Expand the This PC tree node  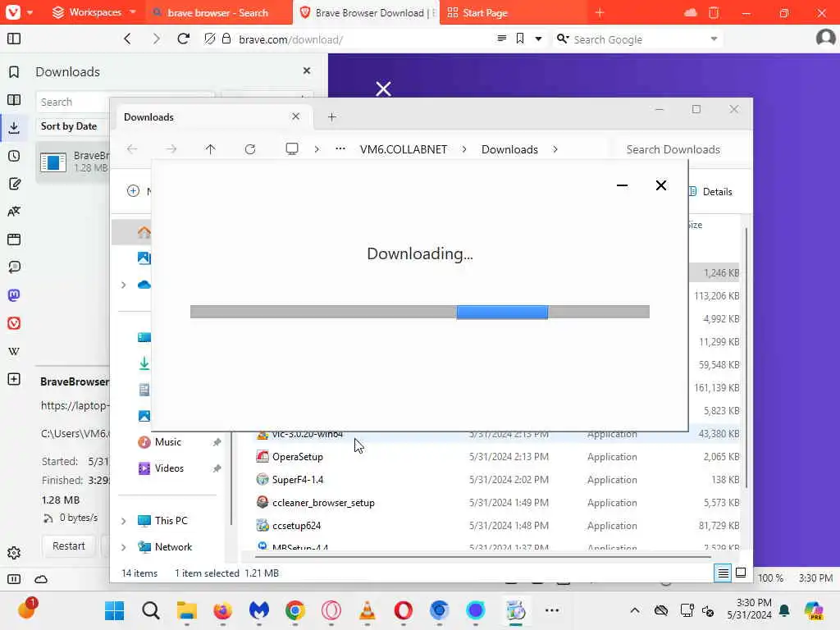point(124,521)
